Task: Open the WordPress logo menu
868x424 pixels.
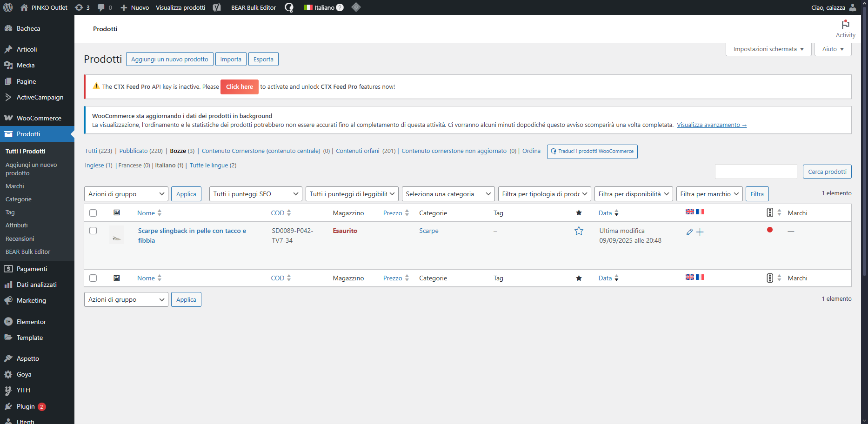Action: pyautogui.click(x=8, y=7)
